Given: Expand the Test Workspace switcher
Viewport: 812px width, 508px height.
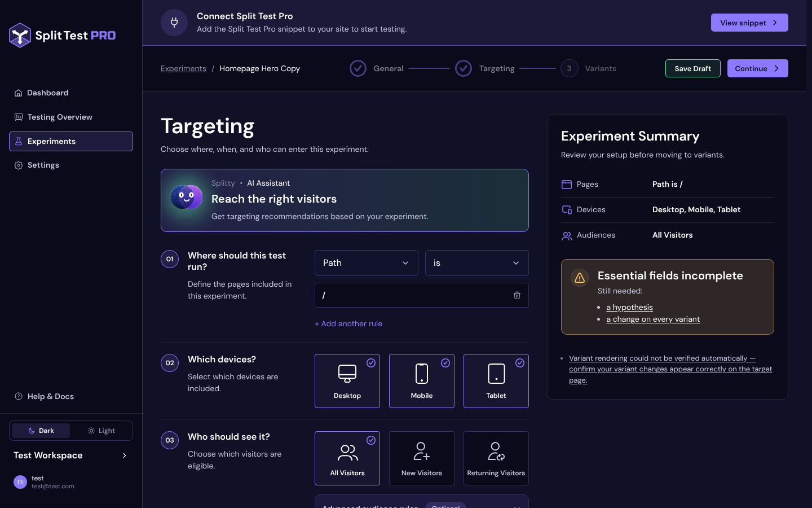Looking at the screenshot, I should 71,456.
